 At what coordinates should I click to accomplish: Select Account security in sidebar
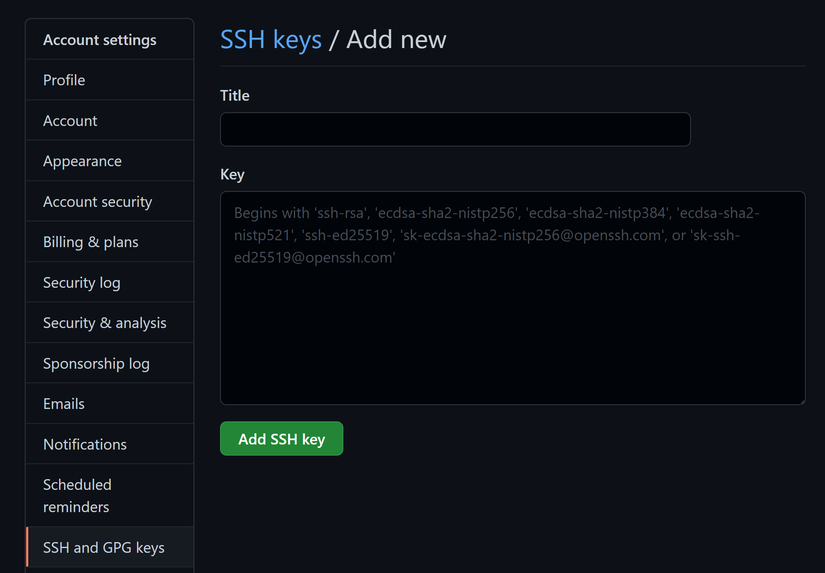tap(97, 202)
